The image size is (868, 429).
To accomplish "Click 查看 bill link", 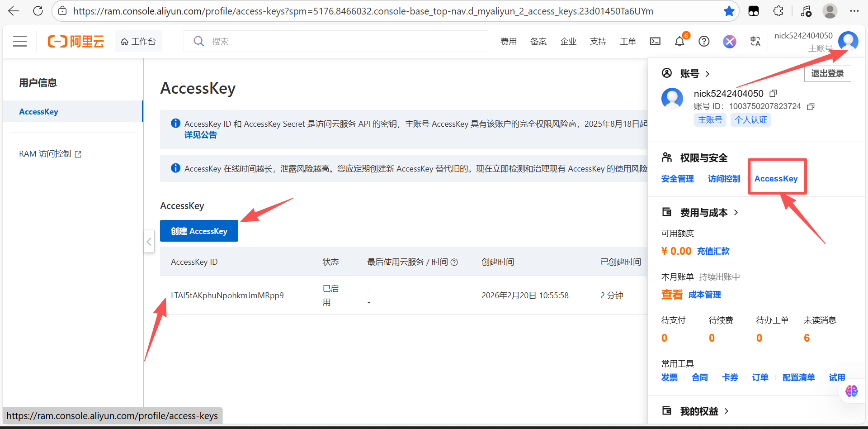I will [x=672, y=295].
